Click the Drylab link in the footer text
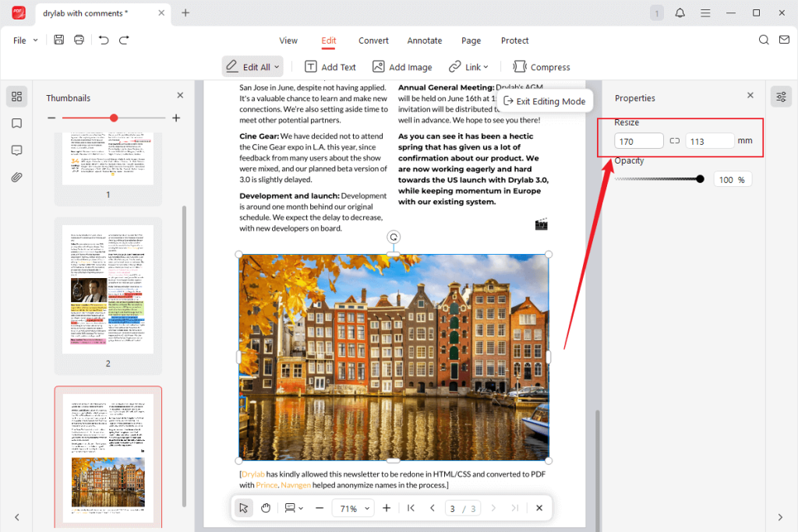This screenshot has height=532, width=798. (252, 474)
